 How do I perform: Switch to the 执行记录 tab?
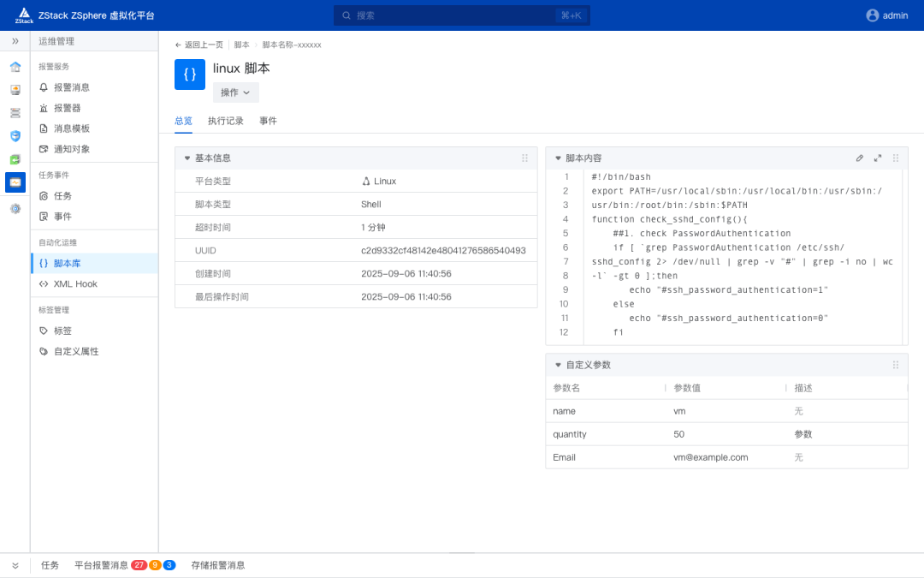click(x=226, y=121)
